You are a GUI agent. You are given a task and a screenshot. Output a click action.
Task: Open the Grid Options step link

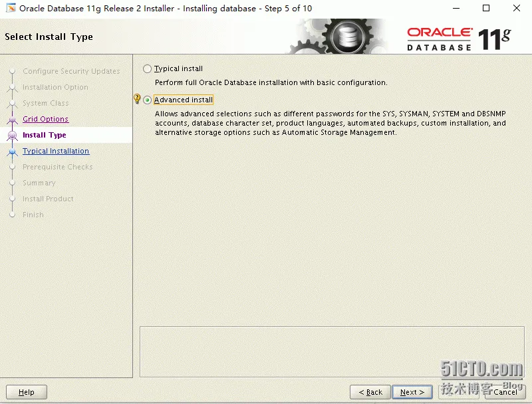click(45, 119)
